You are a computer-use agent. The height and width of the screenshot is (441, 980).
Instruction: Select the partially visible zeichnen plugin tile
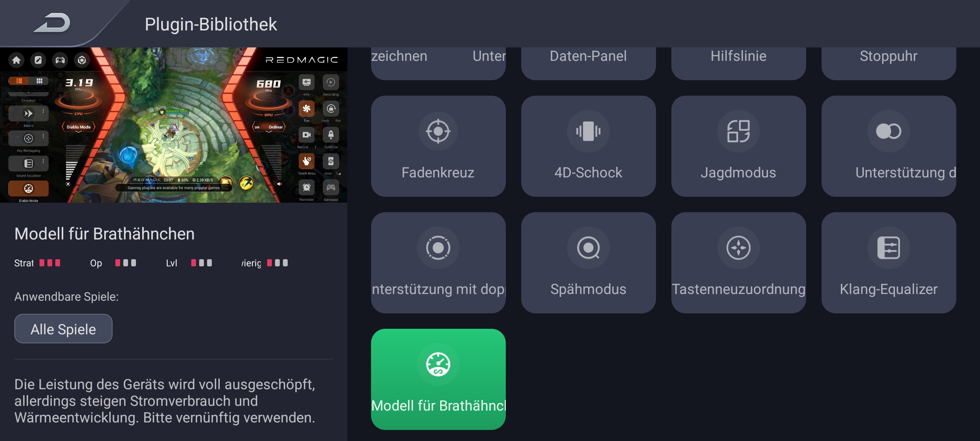[438, 63]
